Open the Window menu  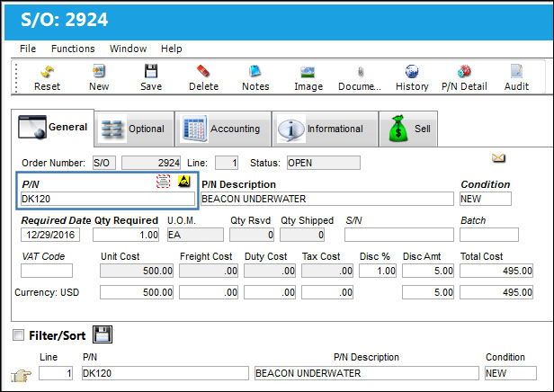click(x=128, y=49)
